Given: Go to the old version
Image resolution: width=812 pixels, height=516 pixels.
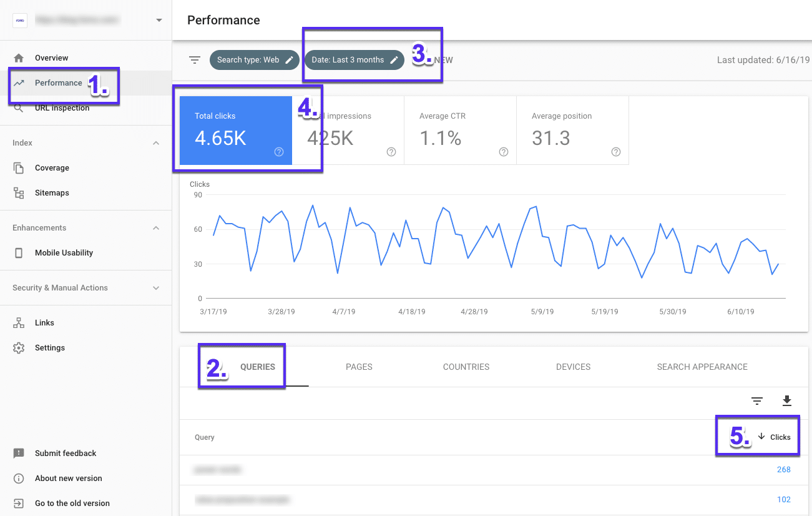Looking at the screenshot, I should click(72, 503).
